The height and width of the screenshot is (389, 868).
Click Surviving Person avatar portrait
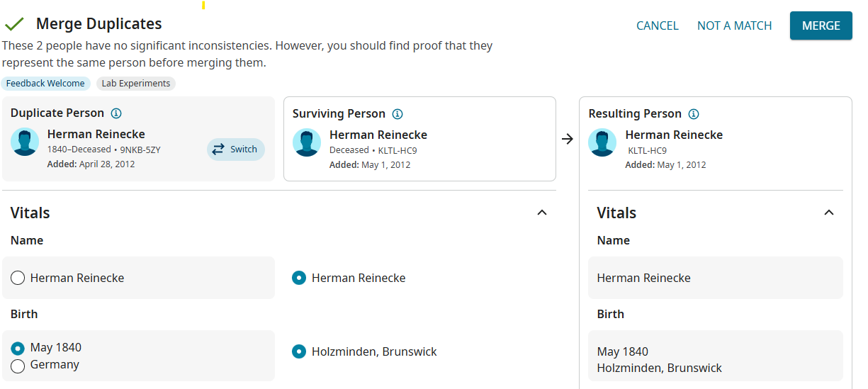[x=307, y=142]
